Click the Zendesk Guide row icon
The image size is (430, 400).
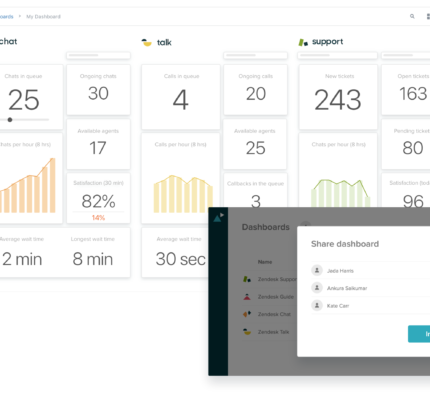(x=247, y=297)
